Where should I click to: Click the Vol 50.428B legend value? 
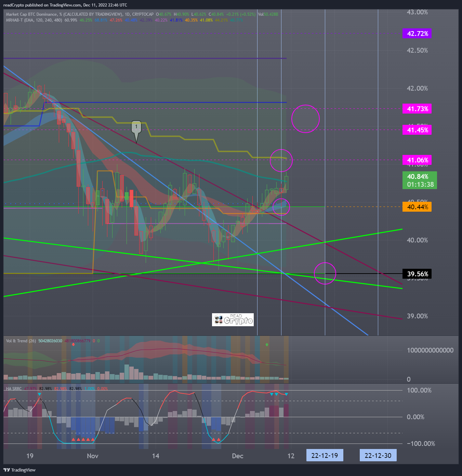pyautogui.click(x=268, y=14)
